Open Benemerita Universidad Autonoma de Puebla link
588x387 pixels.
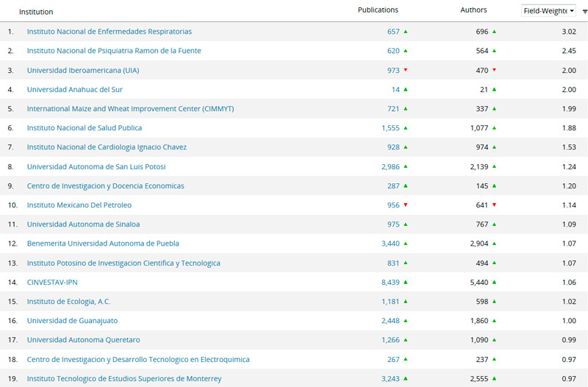point(103,244)
